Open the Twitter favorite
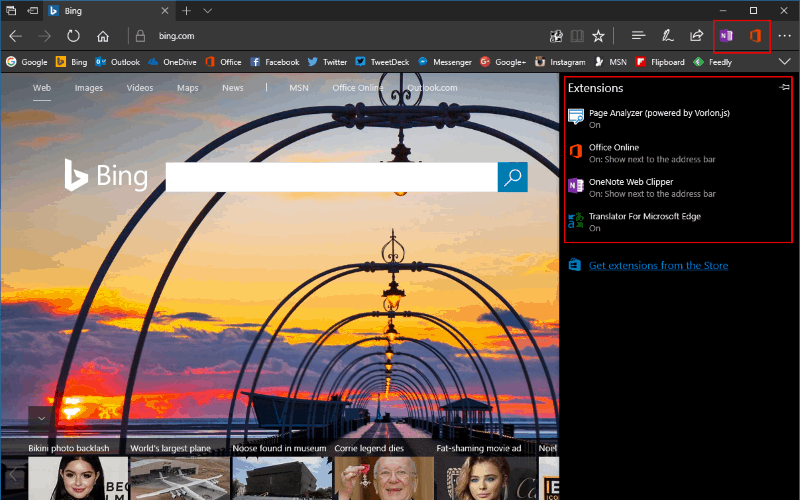 (327, 62)
